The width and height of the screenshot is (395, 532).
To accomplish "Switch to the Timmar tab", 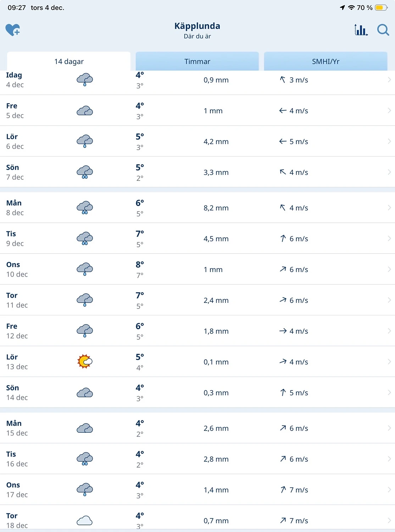I will pyautogui.click(x=197, y=61).
